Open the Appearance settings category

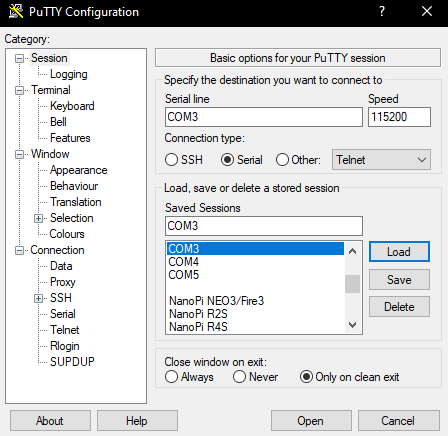[x=79, y=170]
